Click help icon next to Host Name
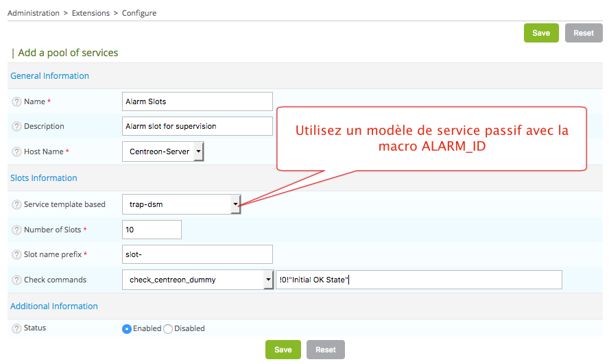This screenshot has width=609, height=364. (x=16, y=152)
